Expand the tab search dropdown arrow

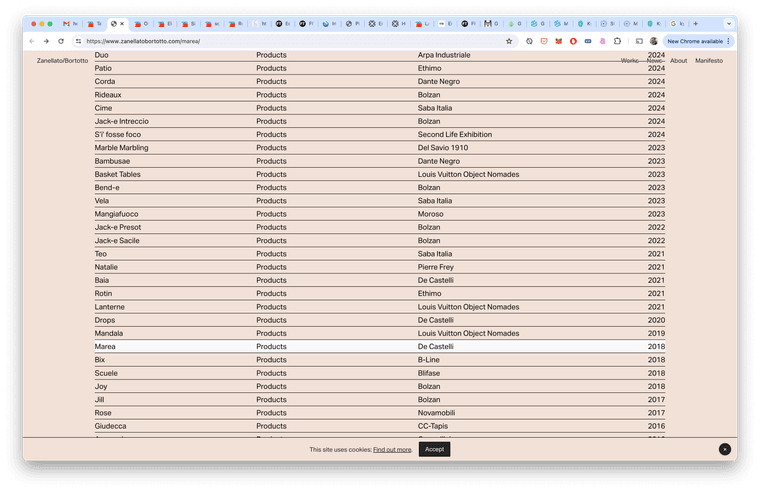pos(727,23)
